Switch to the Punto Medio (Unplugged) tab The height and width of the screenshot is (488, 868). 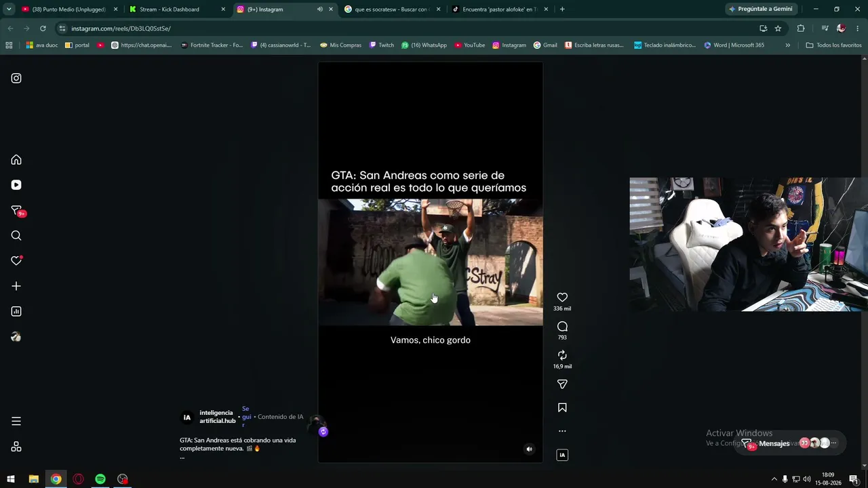tap(69, 9)
